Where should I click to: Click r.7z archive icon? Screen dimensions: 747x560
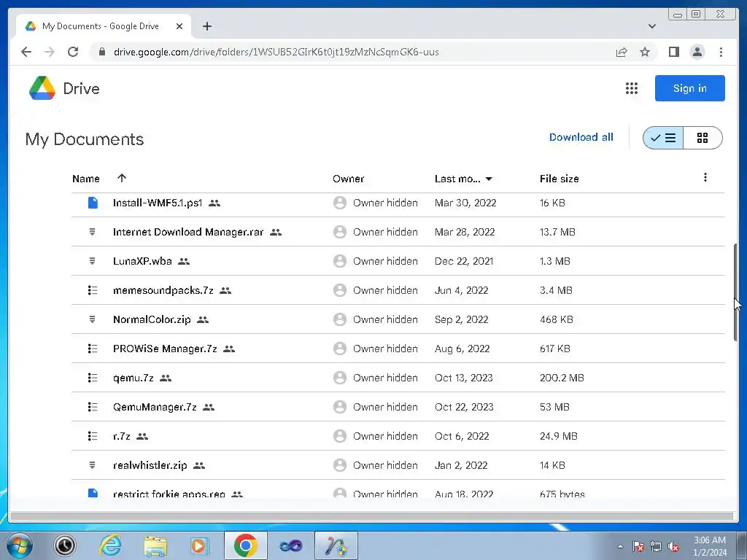point(93,436)
